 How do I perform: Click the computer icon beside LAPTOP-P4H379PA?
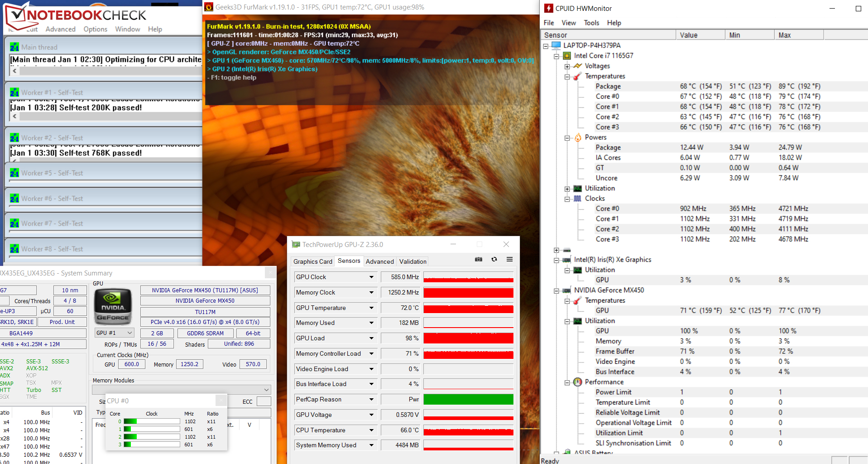556,45
